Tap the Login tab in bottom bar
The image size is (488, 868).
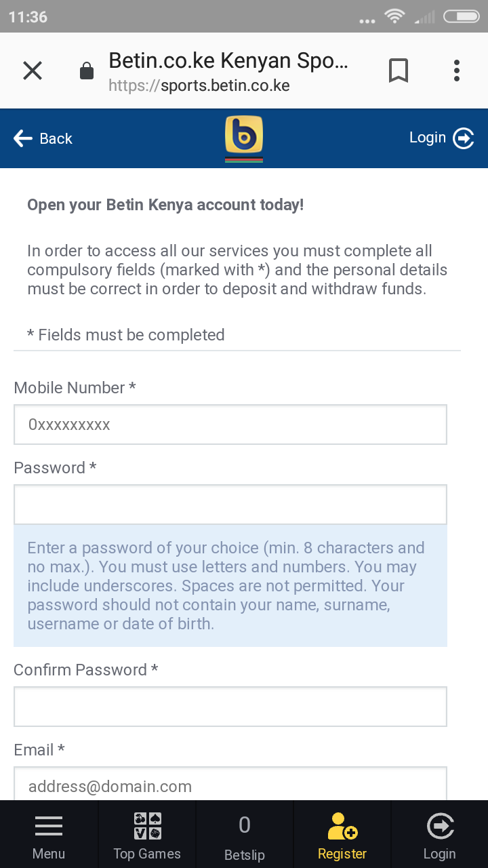[x=439, y=835]
